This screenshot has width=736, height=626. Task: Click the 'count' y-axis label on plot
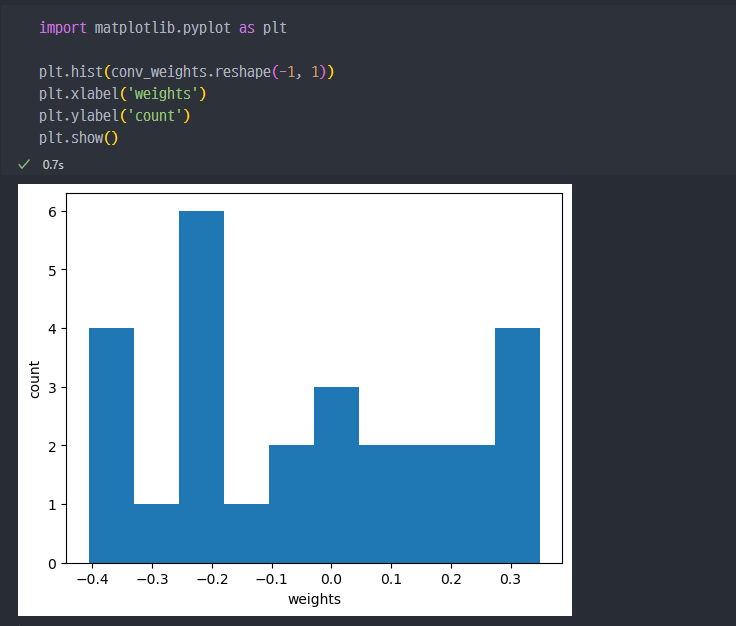(34, 380)
